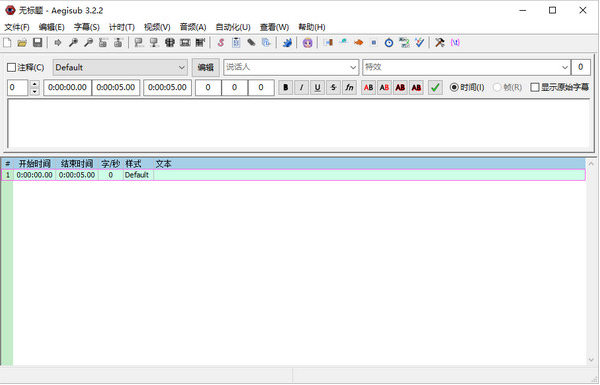Screen dimensions: 600x385
Task: Click the 编辑 style edit button
Action: (x=206, y=67)
